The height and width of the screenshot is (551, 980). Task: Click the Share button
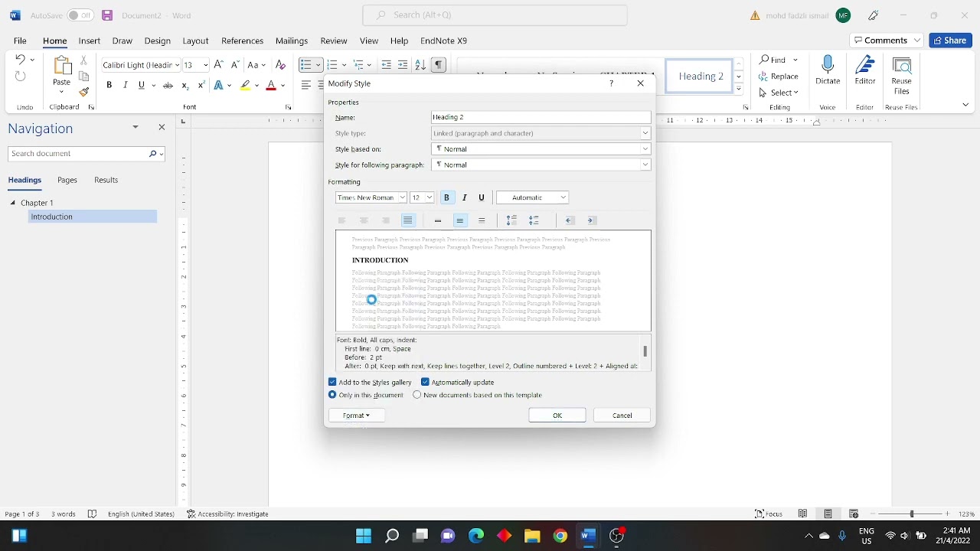click(x=951, y=41)
